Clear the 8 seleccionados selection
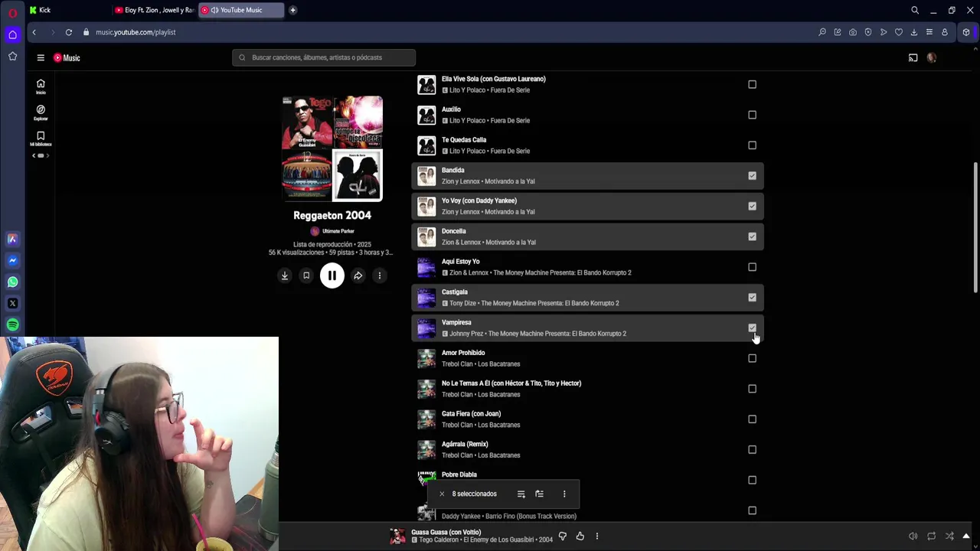The height and width of the screenshot is (551, 980). pos(442,494)
